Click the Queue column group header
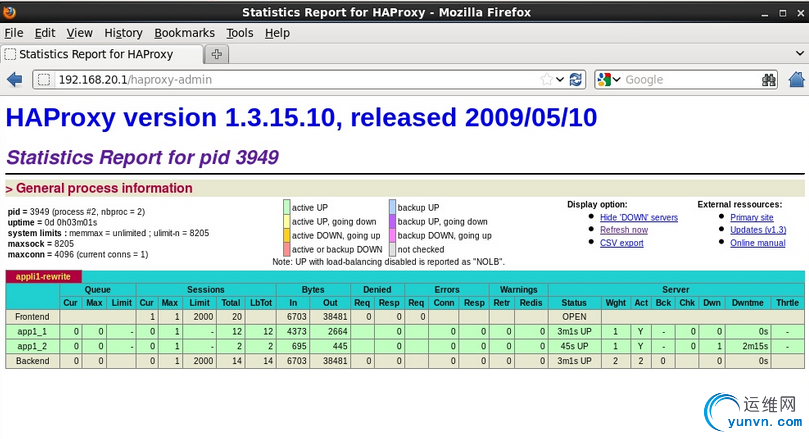Image resolution: width=809 pixels, height=439 pixels. coord(98,289)
